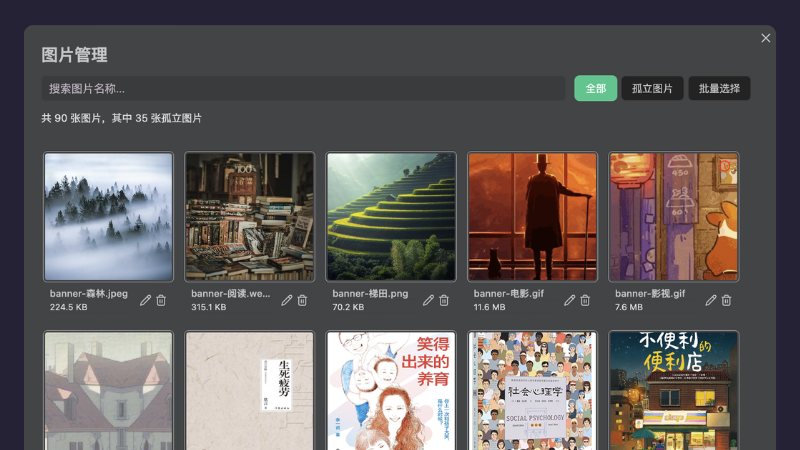Image resolution: width=800 pixels, height=450 pixels.
Task: Delete banner-影视.gif
Action: point(727,300)
